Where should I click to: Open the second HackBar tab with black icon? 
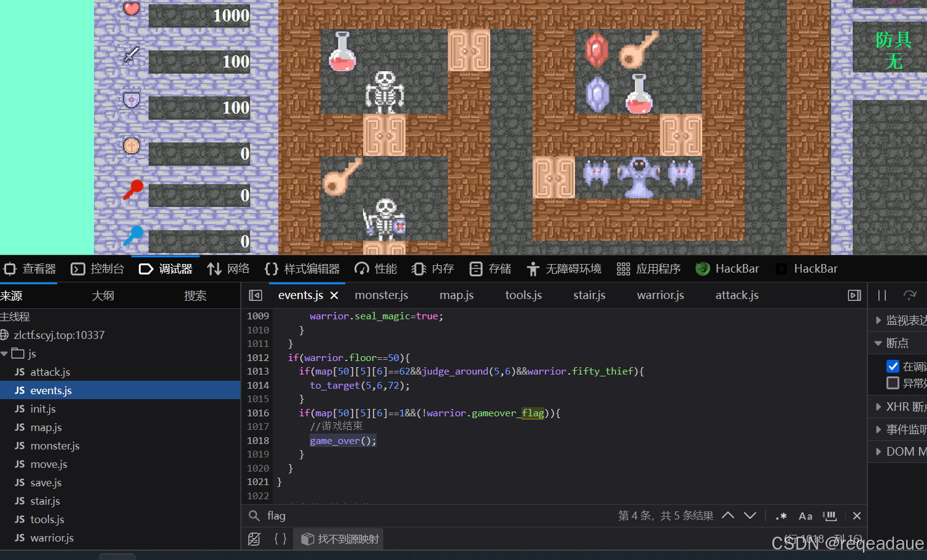coord(806,269)
